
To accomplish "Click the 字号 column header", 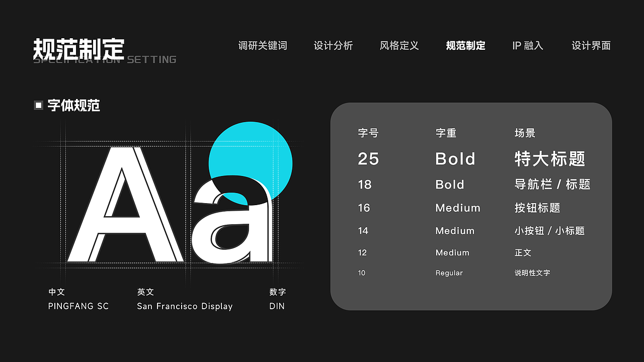I will pyautogui.click(x=368, y=133).
